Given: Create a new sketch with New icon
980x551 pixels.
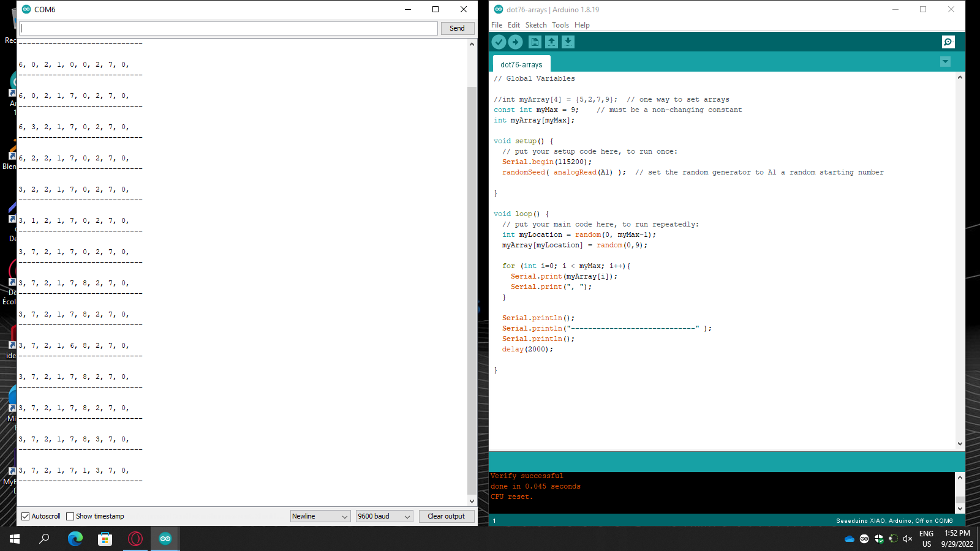Looking at the screenshot, I should pos(535,42).
